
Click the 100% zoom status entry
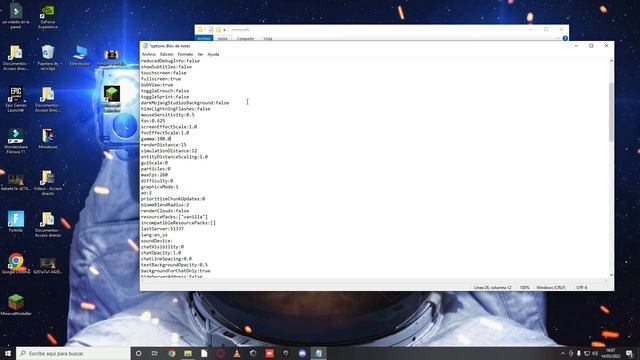point(524,287)
